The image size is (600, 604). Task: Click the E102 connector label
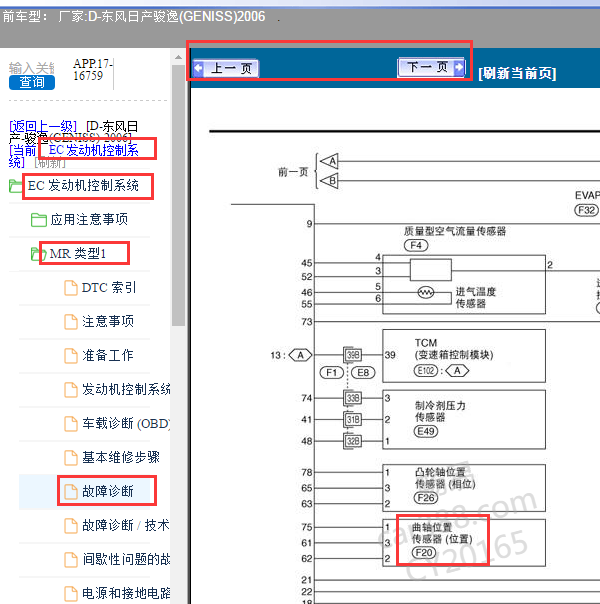[x=426, y=371]
